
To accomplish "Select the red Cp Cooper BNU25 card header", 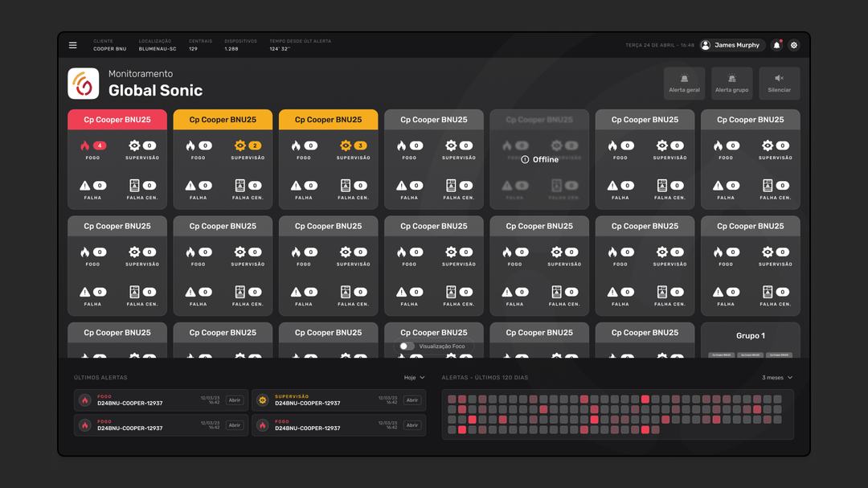I will click(x=117, y=120).
